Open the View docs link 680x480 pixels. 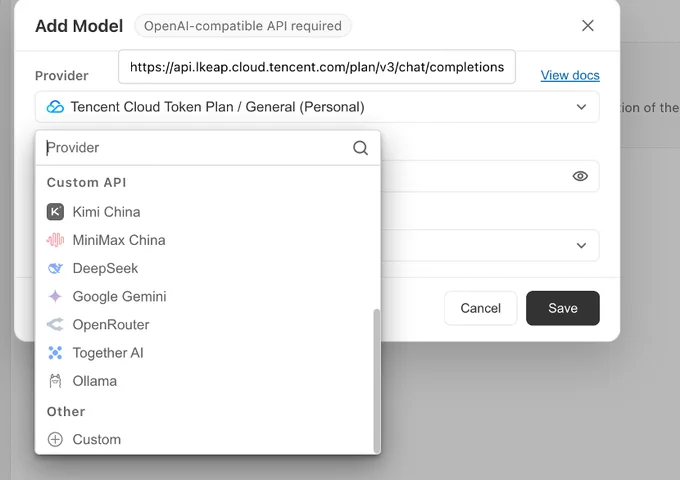click(570, 75)
